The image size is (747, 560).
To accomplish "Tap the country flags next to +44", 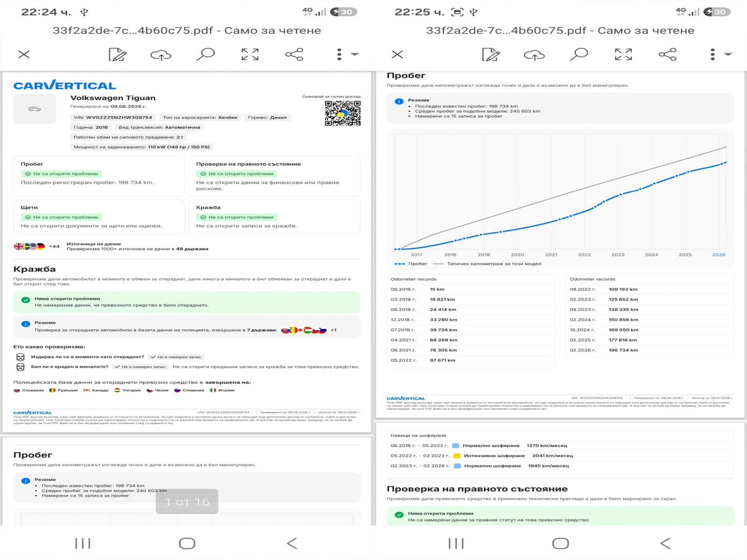I will coord(29,246).
